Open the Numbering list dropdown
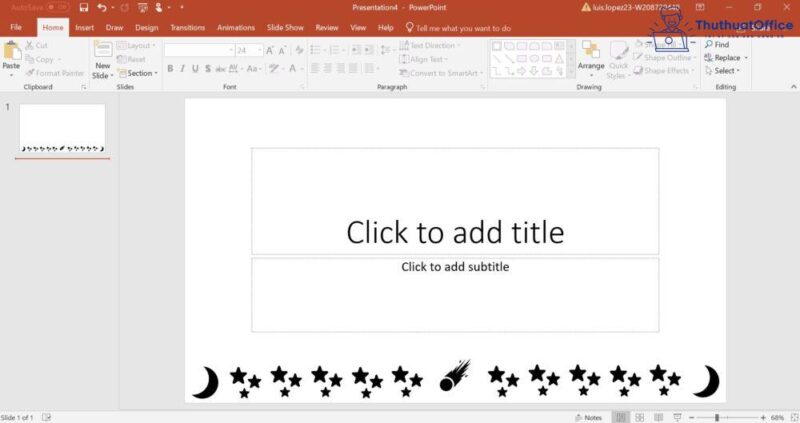The height and width of the screenshot is (423, 800). point(336,50)
